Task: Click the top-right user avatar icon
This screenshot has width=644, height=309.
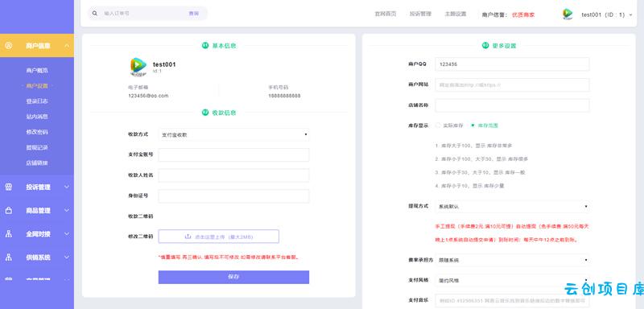Action: coord(568,14)
